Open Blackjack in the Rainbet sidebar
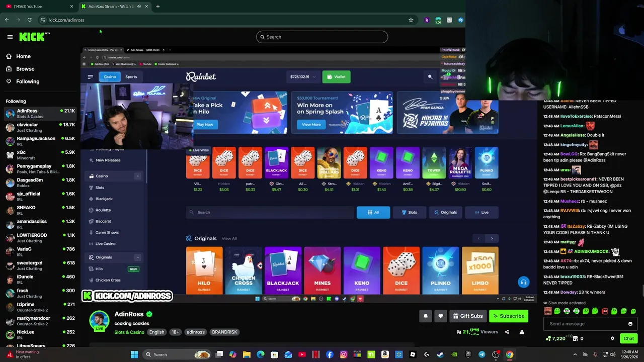 point(104,199)
